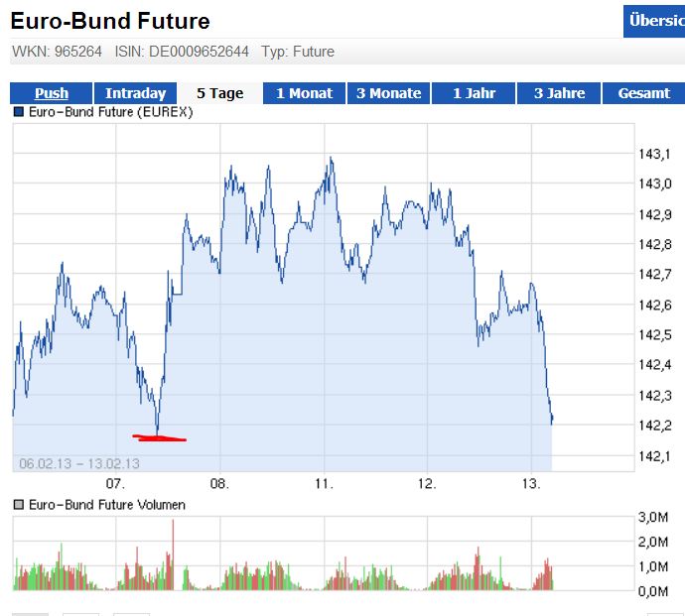Click the 11. date label on the x-axis

point(324,484)
